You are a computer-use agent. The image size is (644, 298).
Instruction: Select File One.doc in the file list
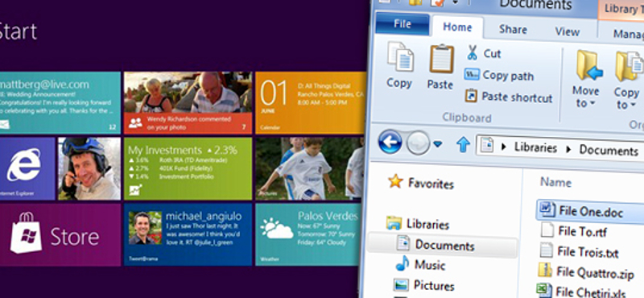[x=590, y=211]
